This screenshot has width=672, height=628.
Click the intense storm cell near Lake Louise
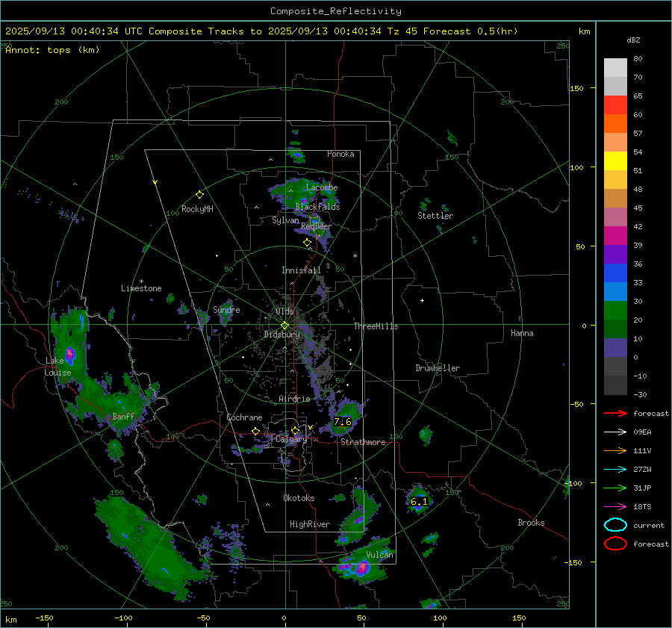[70, 355]
